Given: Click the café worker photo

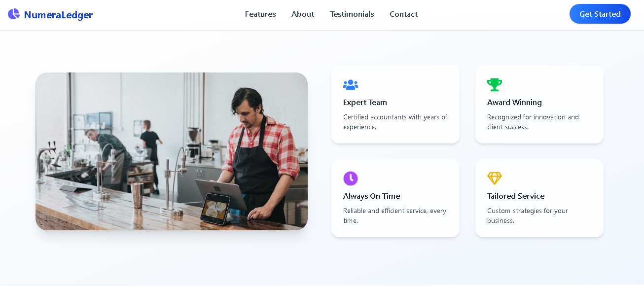Looking at the screenshot, I should click(x=172, y=151).
